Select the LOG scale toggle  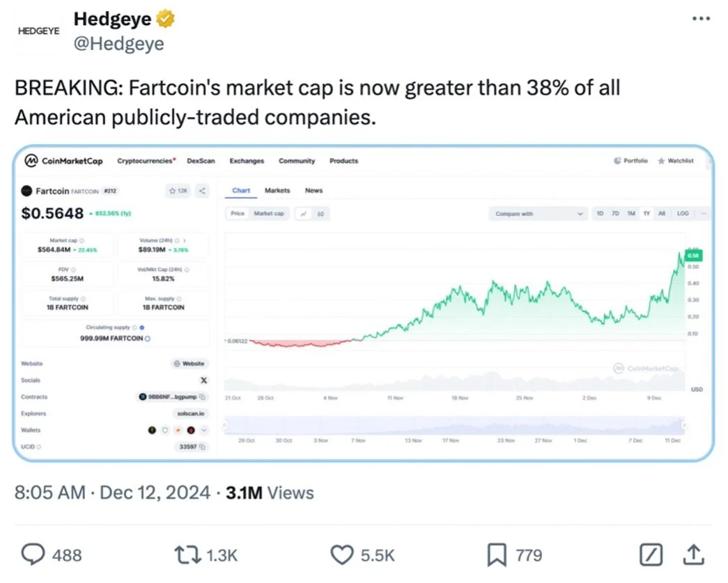coord(683,214)
